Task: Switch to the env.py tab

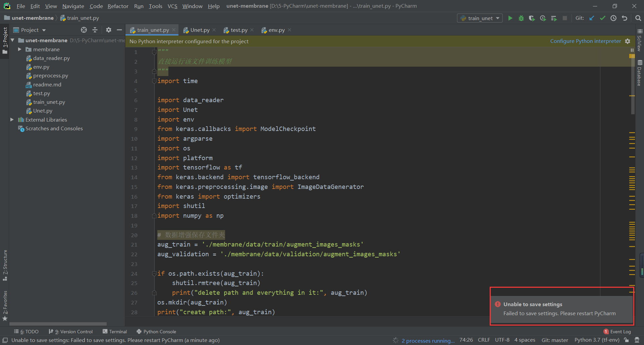Action: tap(276, 30)
